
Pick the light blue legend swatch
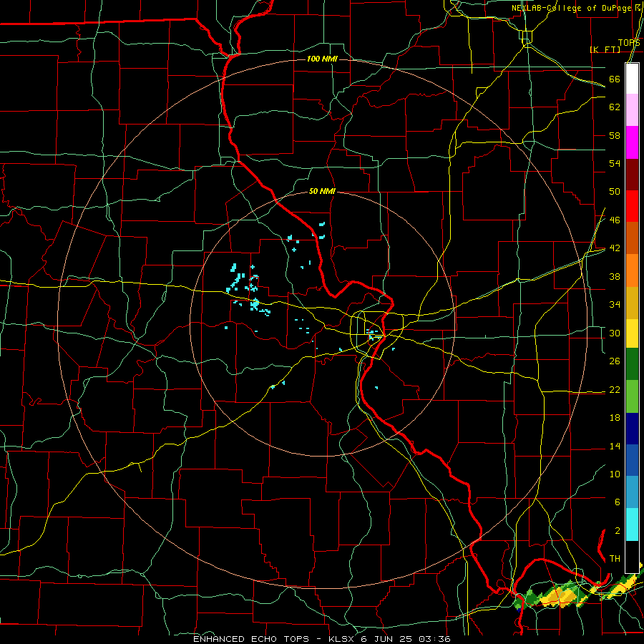[632, 492]
